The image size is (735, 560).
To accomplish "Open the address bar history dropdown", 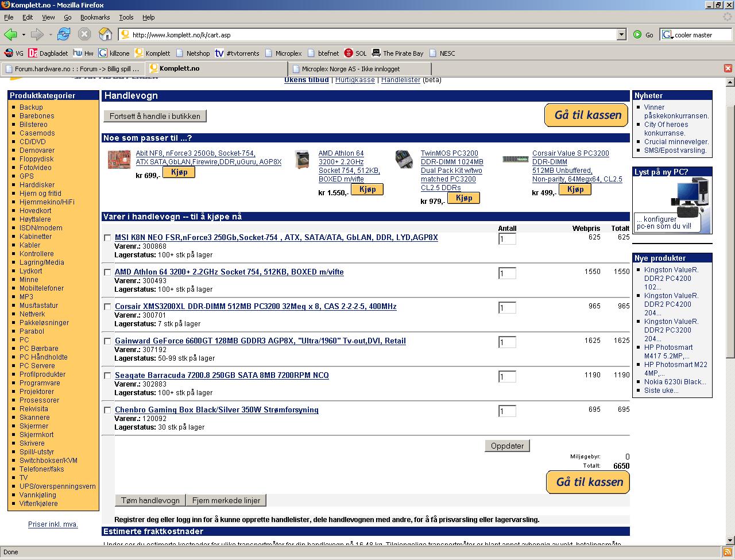I will [621, 35].
